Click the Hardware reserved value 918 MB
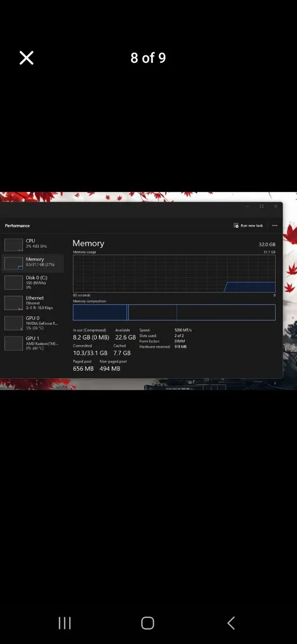 click(x=181, y=347)
